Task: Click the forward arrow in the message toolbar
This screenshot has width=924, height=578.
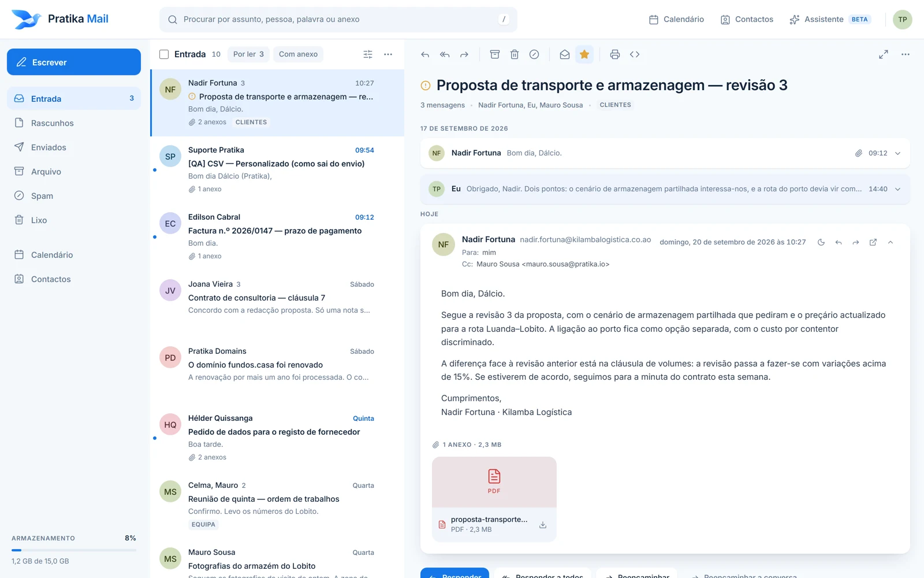Action: (x=464, y=54)
